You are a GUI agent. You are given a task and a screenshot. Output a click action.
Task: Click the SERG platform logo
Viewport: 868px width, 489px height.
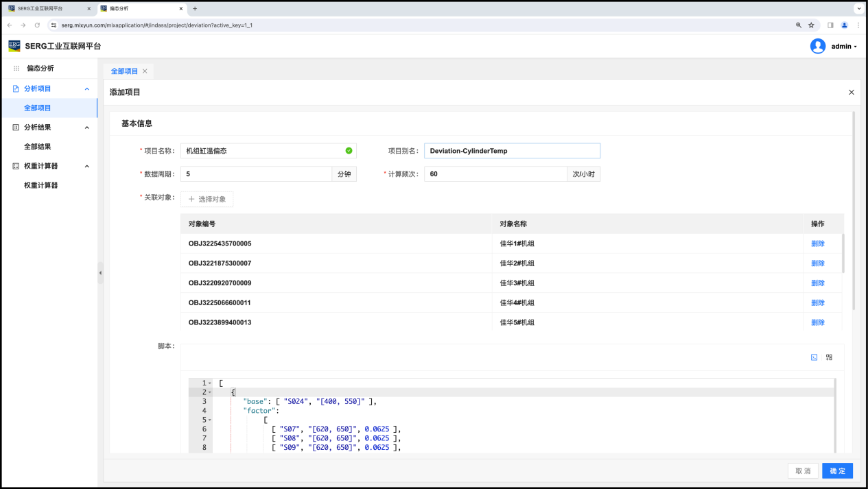(x=14, y=46)
